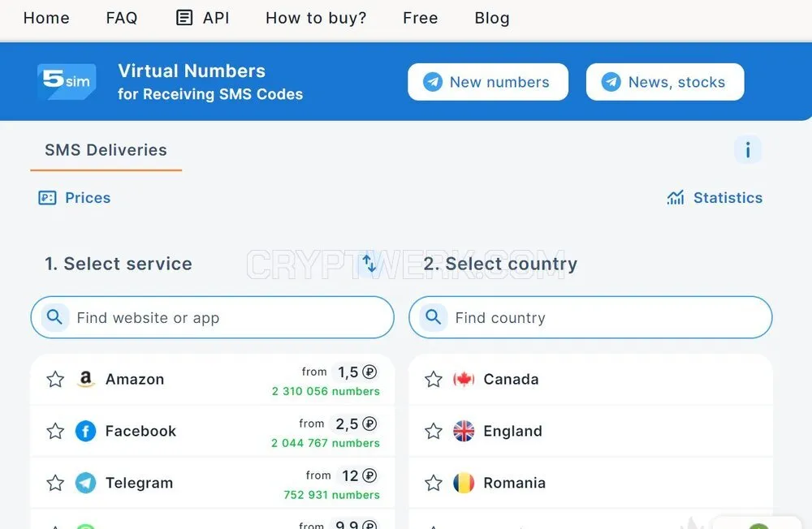Star the Telegram service
812x529 pixels.
55,483
